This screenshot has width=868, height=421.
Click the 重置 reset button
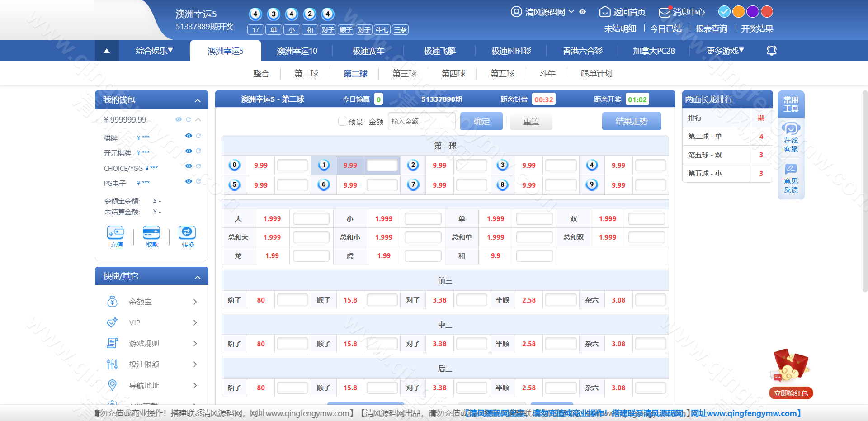coord(531,121)
